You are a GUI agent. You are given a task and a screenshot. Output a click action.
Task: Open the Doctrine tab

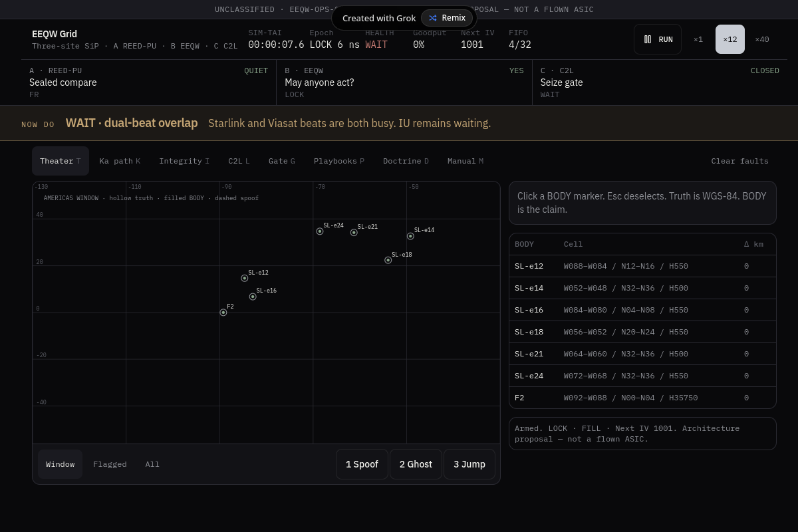click(x=406, y=161)
